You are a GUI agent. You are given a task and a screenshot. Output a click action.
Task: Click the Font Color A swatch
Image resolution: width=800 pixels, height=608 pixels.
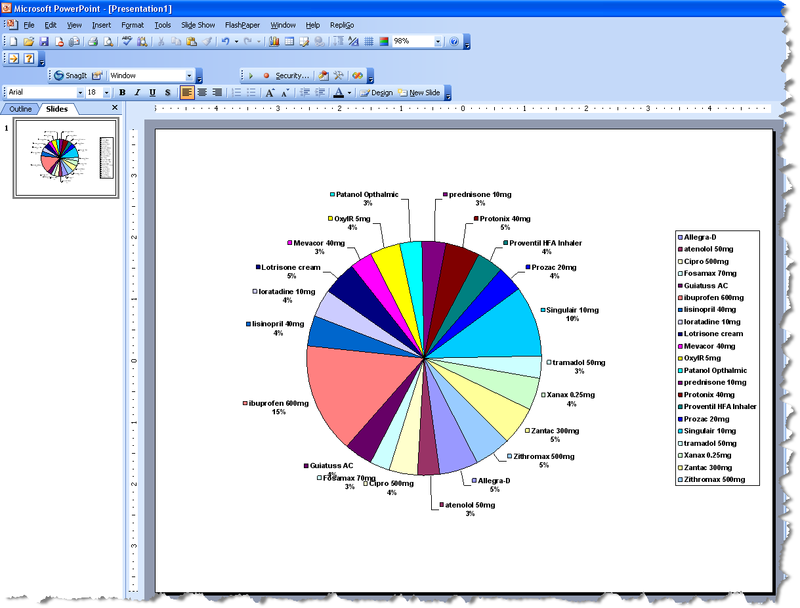coord(338,92)
